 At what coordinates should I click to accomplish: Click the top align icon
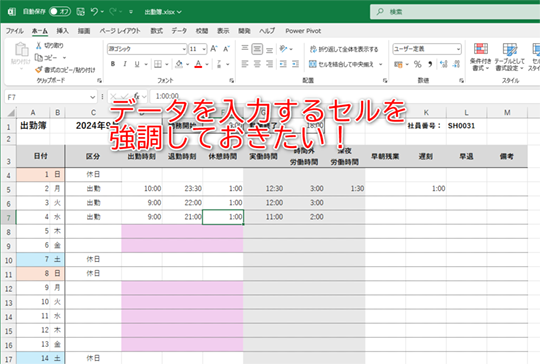point(245,49)
